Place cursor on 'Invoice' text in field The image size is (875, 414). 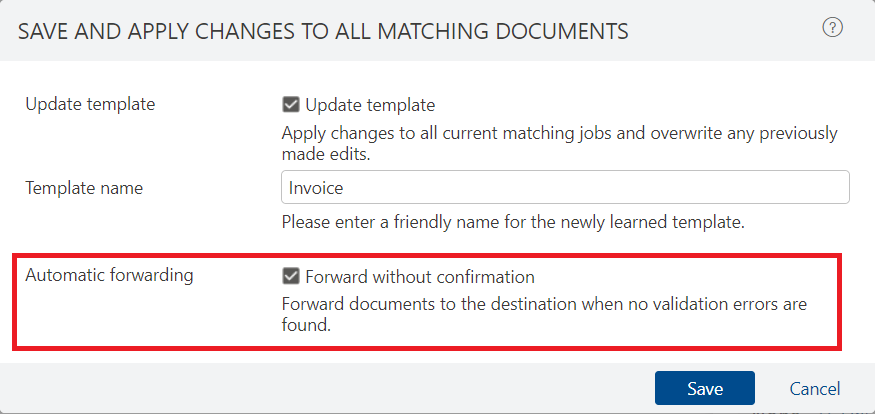tap(316, 188)
